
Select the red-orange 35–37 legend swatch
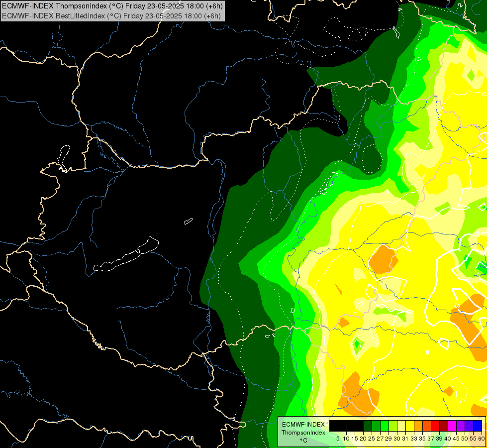(427, 426)
